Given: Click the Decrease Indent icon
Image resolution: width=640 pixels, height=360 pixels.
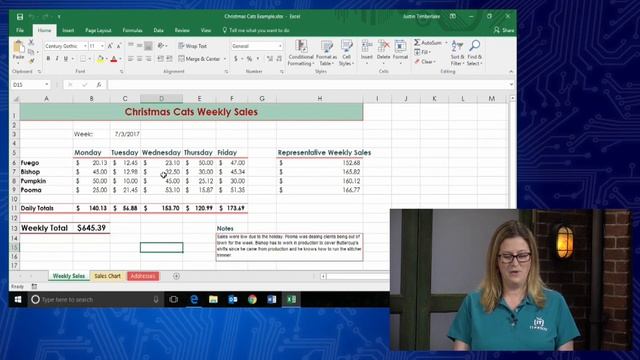Looking at the screenshot, I should pyautogui.click(x=160, y=59).
